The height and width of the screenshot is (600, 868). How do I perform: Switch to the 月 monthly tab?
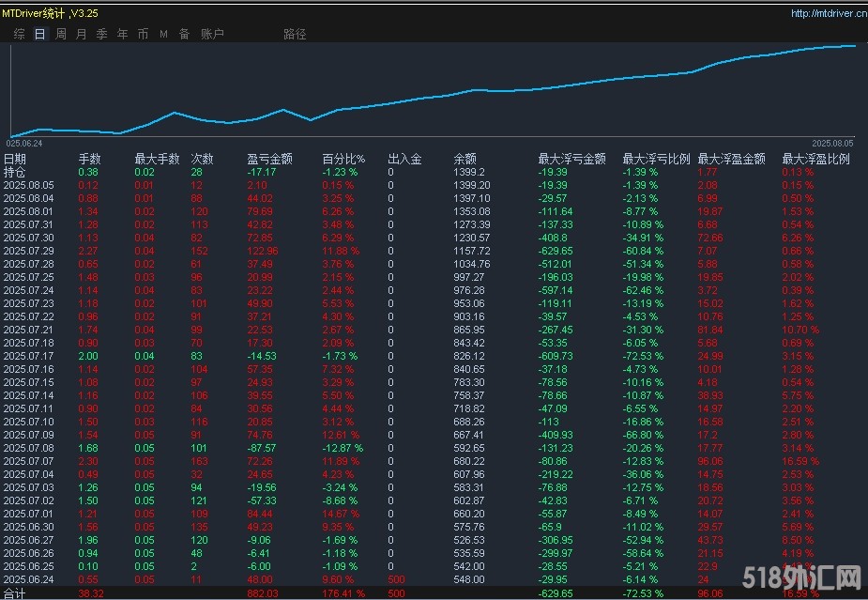tap(81, 34)
